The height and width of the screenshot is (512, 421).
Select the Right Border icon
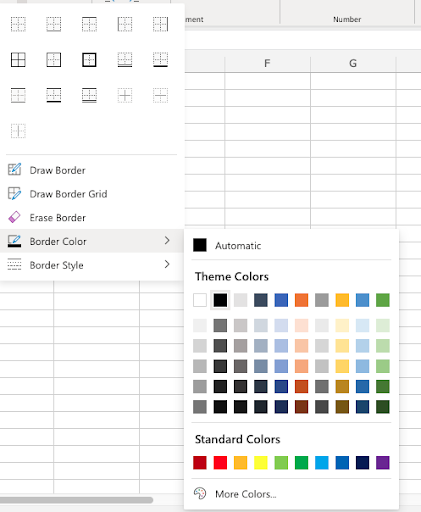pos(160,24)
